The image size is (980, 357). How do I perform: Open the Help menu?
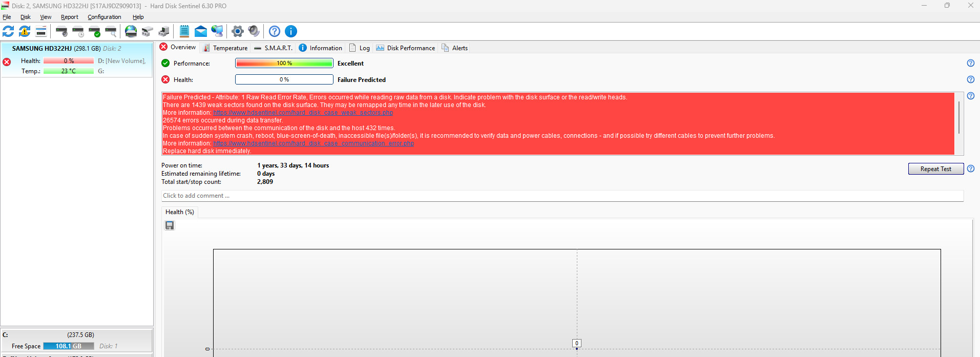click(x=138, y=17)
